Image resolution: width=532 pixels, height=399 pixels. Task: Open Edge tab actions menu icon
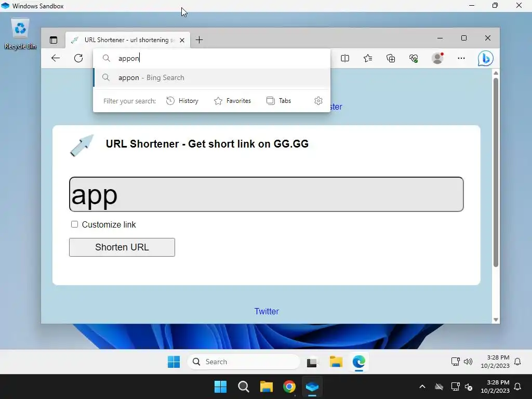click(54, 40)
